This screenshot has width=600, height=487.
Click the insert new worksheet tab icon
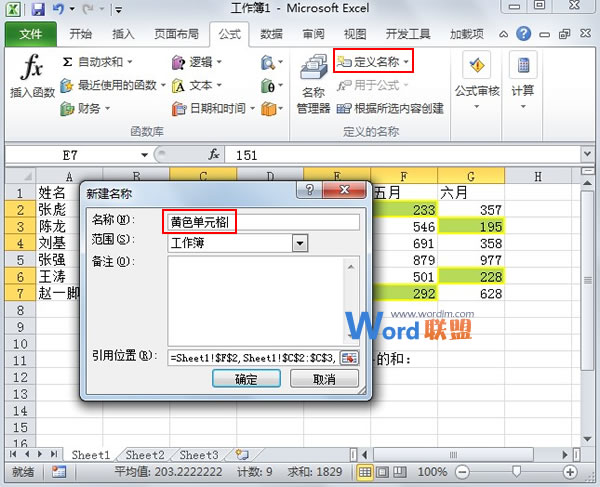click(242, 455)
